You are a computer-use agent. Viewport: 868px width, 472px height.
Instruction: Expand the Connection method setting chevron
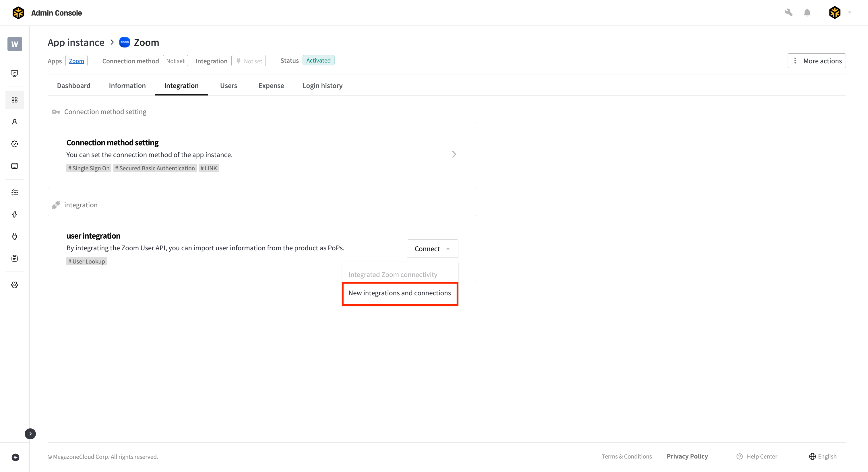454,154
